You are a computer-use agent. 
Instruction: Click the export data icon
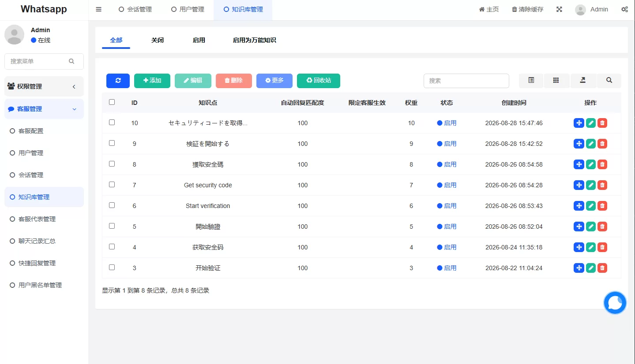(582, 81)
